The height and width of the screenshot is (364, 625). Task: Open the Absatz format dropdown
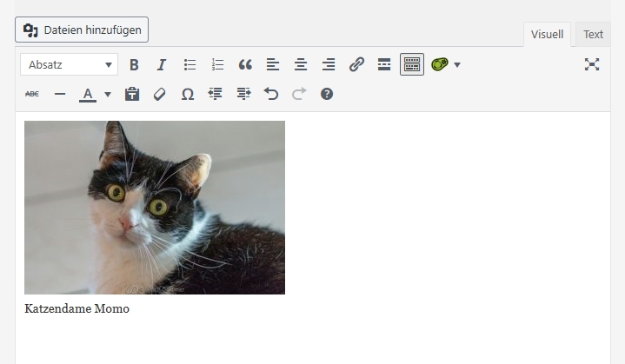click(x=69, y=64)
